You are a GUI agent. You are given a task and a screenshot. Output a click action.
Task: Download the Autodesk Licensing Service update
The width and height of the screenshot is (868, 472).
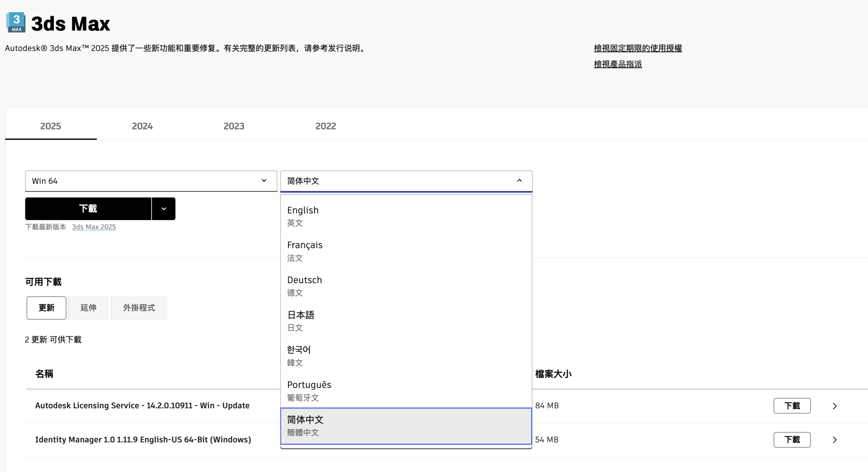792,406
